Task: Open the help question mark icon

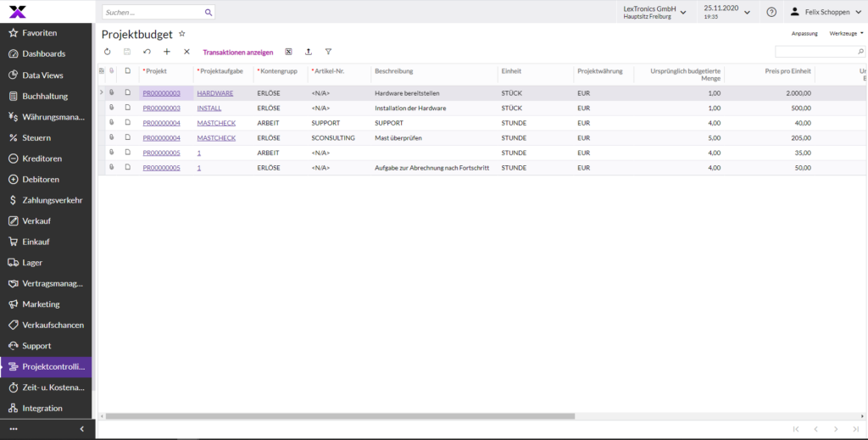Action: 771,12
